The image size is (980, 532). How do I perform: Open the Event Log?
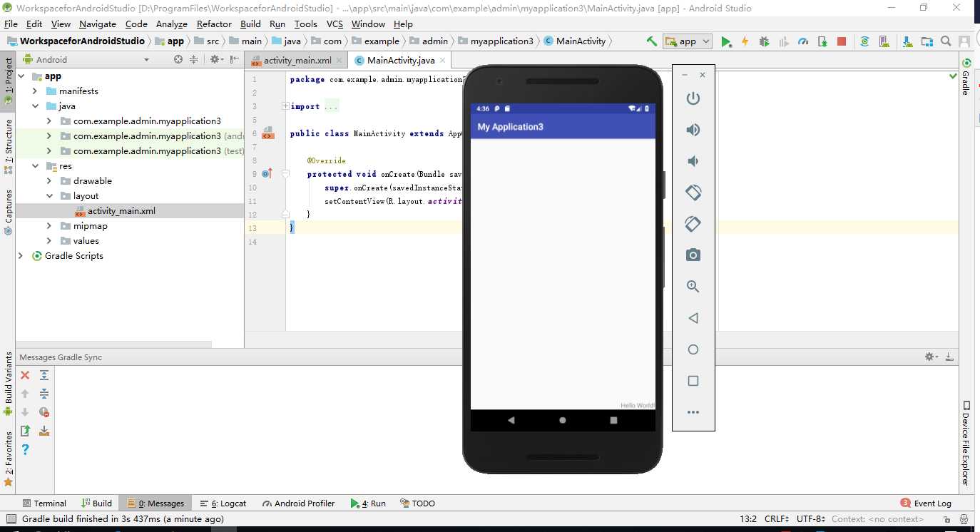tap(927, 503)
